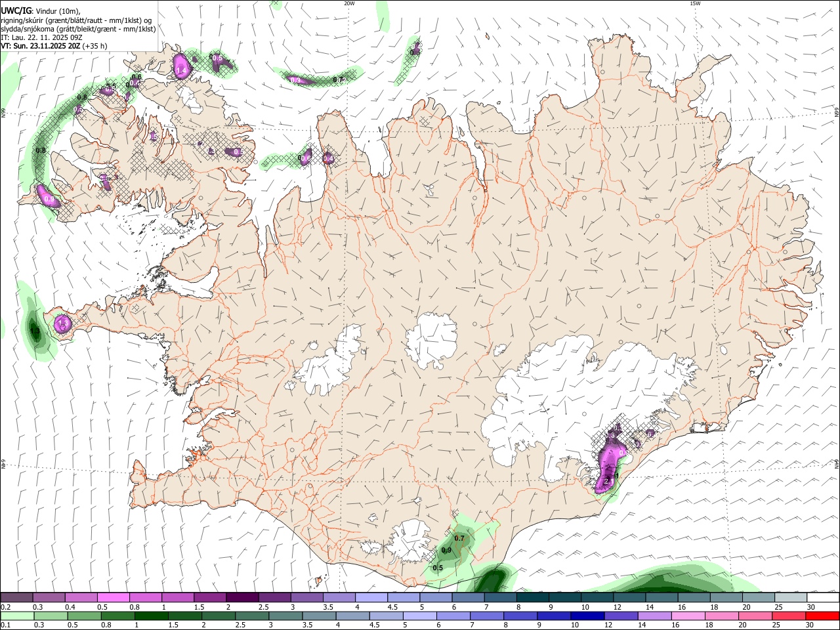Pick the bright red swatch in lower legend
Screen dimensions: 840x630
822,616
